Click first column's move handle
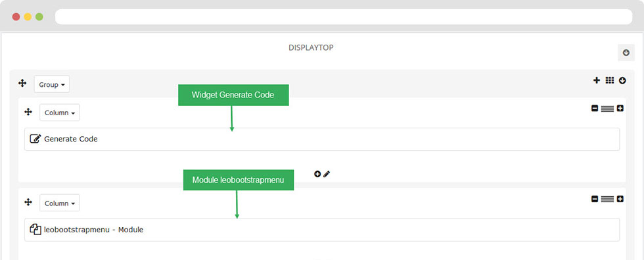This screenshot has width=644, height=260. [28, 112]
